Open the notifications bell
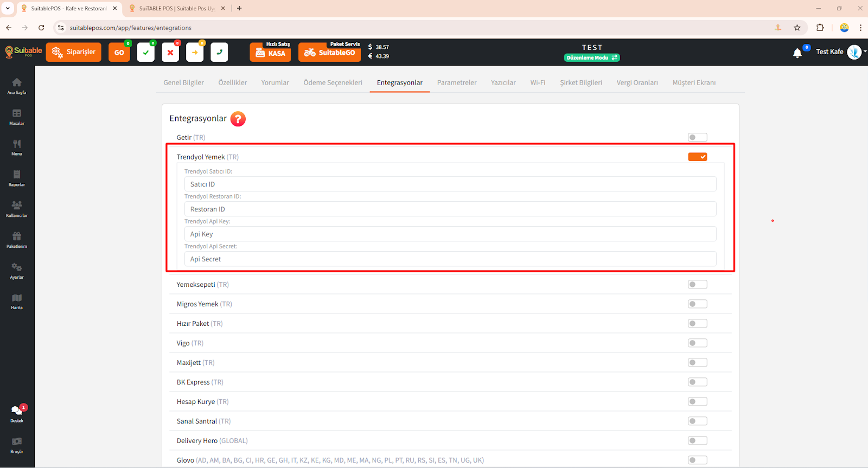 point(797,53)
